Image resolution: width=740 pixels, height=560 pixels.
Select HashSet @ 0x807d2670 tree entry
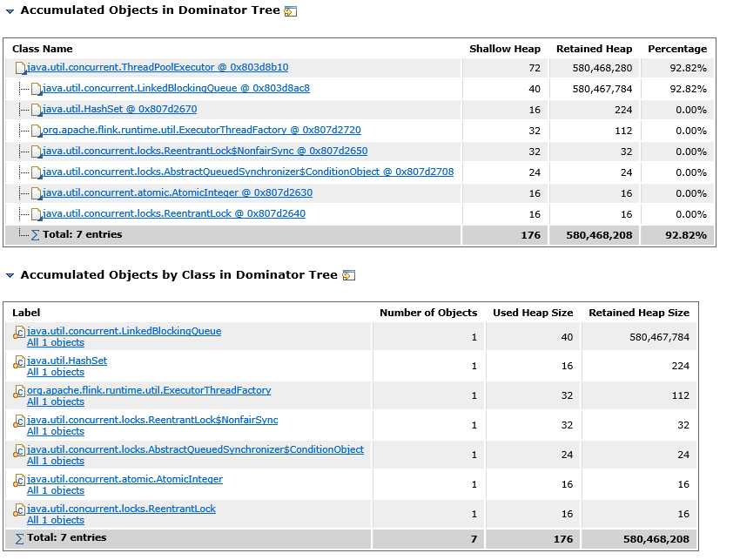pyautogui.click(x=119, y=109)
